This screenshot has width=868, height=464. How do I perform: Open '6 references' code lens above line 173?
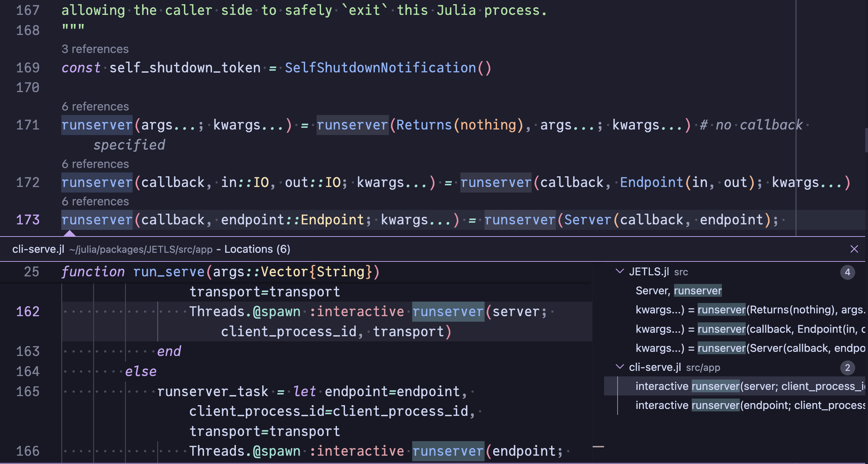[x=95, y=202]
